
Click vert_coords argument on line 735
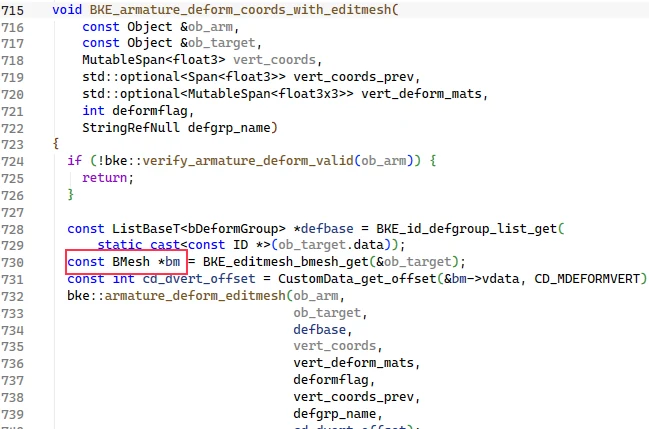(x=335, y=346)
